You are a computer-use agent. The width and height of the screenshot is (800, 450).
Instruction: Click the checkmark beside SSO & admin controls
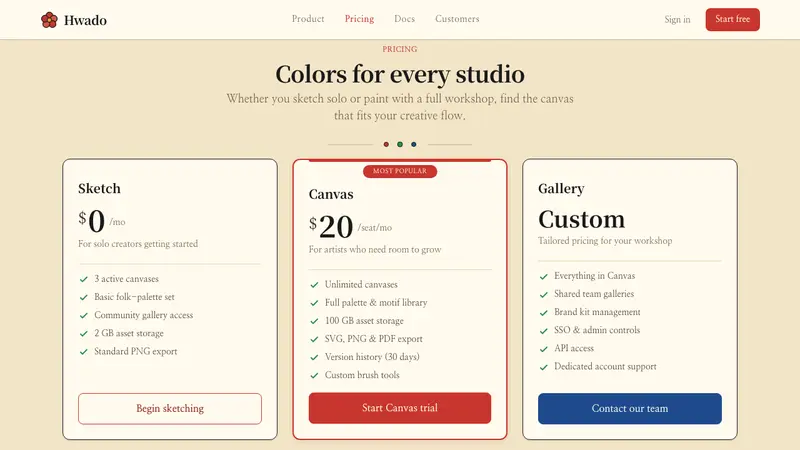click(544, 331)
